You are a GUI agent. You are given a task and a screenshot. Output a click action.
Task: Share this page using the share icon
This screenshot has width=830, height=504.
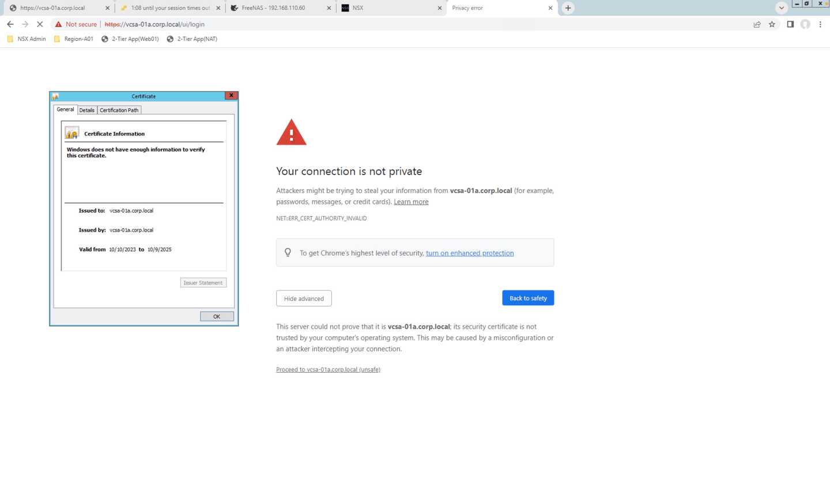point(757,24)
